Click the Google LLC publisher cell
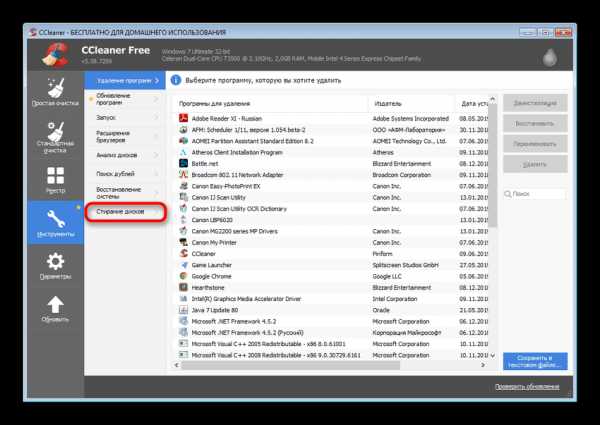Image resolution: width=600 pixels, height=425 pixels. tap(387, 276)
